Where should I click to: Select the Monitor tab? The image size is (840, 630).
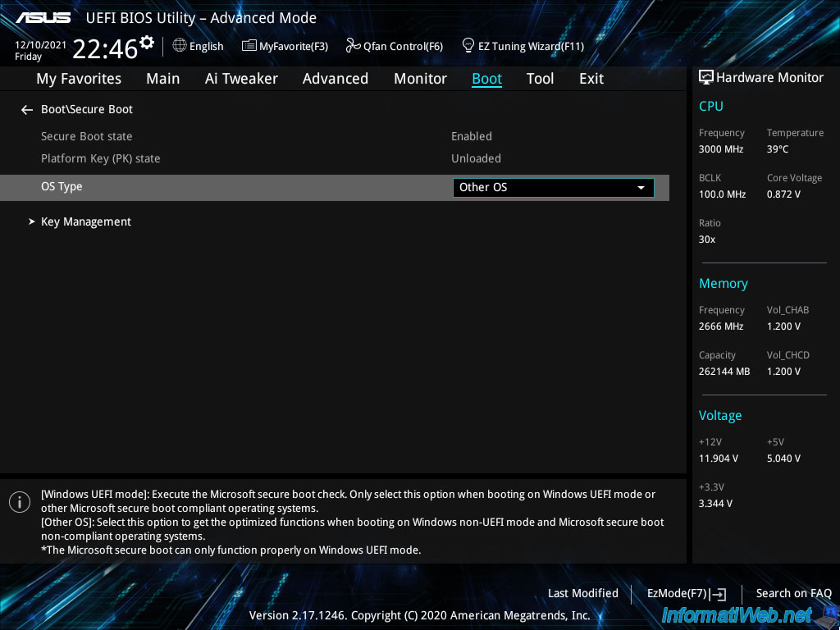(420, 79)
